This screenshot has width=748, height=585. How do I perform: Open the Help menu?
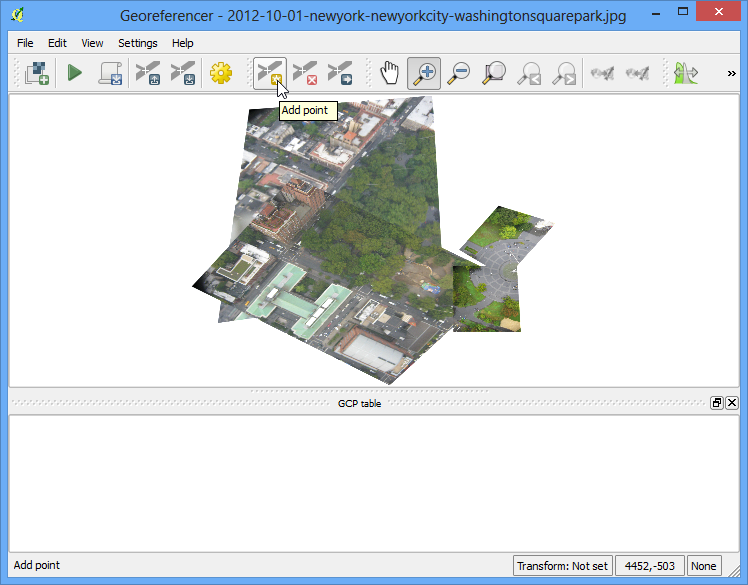(182, 43)
